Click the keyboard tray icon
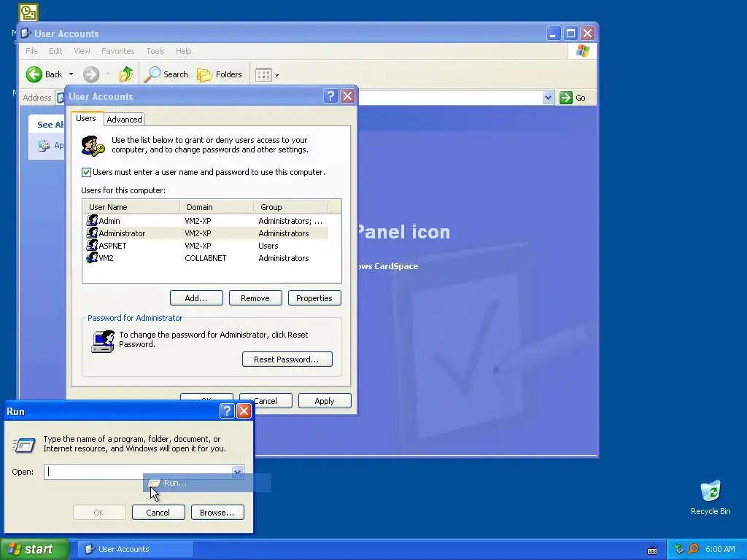747x560 pixels. tap(652, 550)
